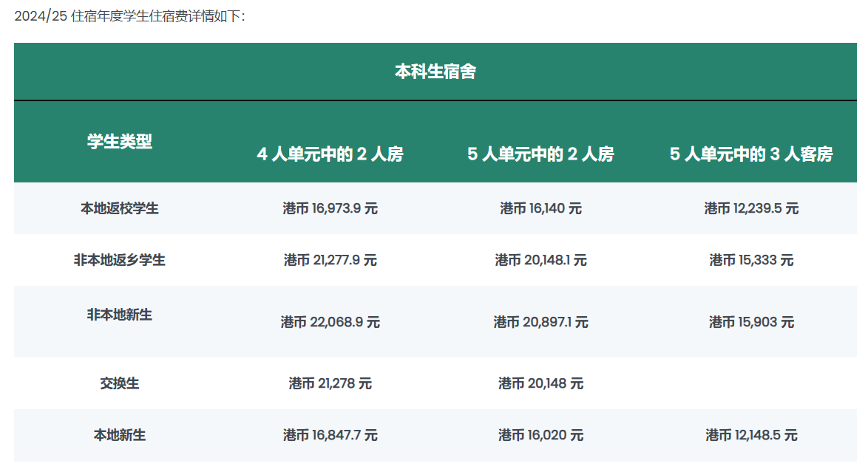
Task: Click the intro line "2024/25 住宿年度学生住宿费详情如下"
Action: 129,16
